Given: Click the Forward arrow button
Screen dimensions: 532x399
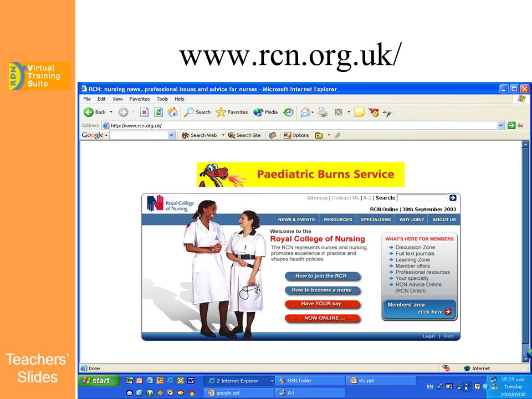Looking at the screenshot, I should [x=123, y=112].
